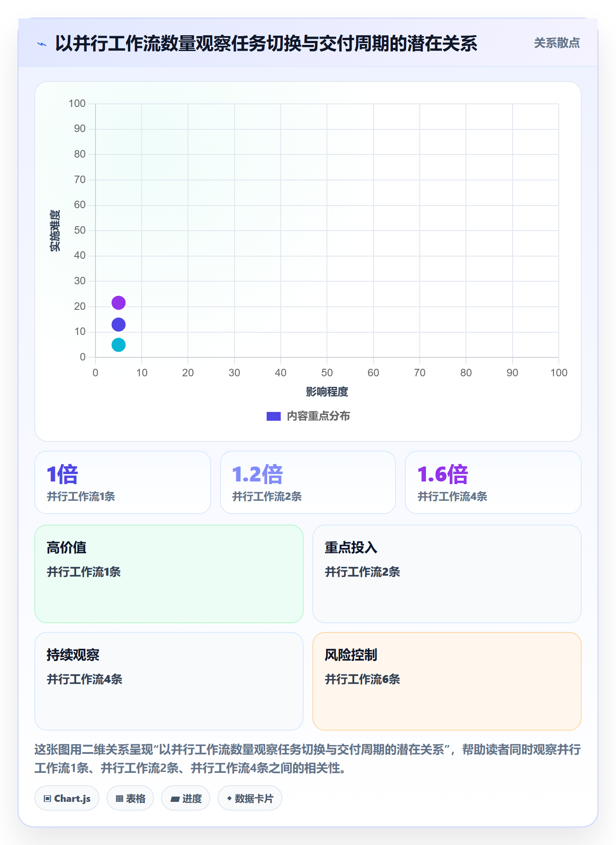The image size is (616, 845).
Task: Open the 1倍 stat card
Action: [x=123, y=482]
